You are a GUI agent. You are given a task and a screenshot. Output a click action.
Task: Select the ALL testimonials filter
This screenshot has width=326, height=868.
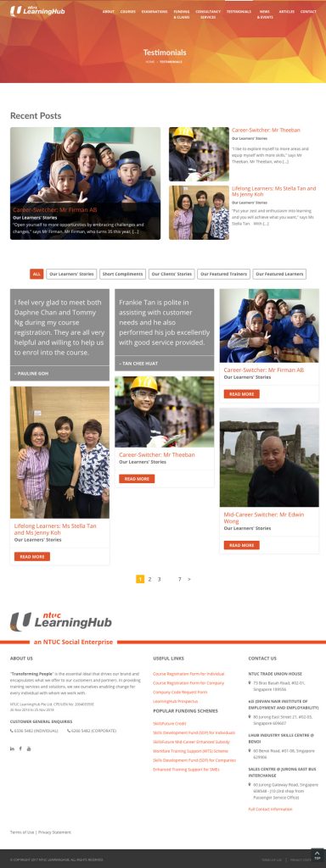37,274
